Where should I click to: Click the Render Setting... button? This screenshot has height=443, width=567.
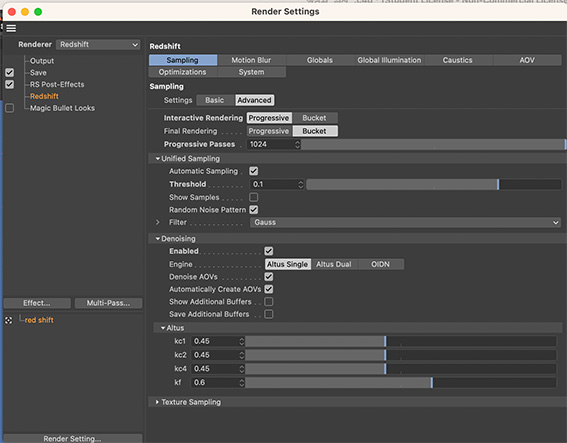pos(73,438)
